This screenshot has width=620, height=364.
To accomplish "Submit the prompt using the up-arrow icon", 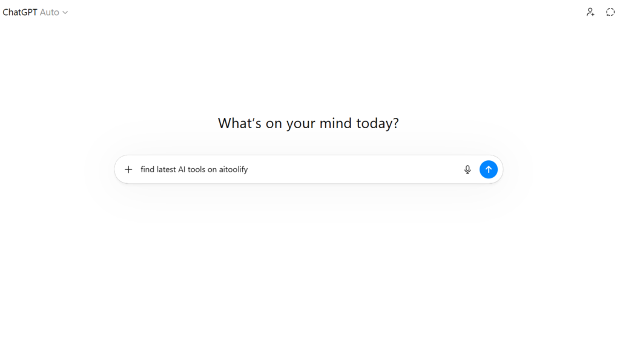I will [488, 169].
